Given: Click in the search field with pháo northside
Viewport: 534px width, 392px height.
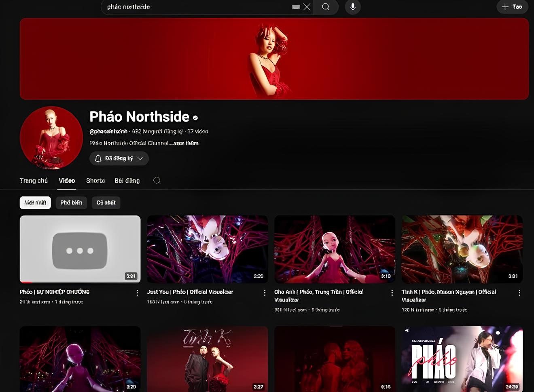Looking at the screenshot, I should (x=194, y=7).
